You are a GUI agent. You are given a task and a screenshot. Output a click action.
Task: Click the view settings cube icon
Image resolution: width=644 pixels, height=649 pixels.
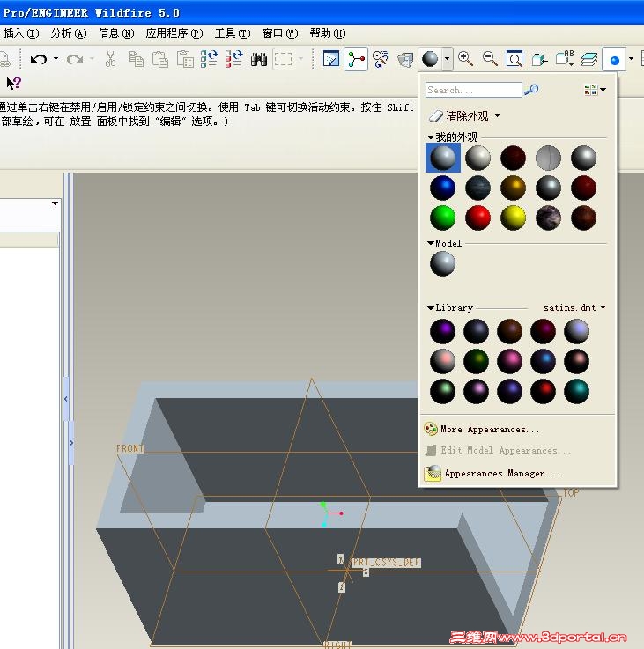pyautogui.click(x=405, y=59)
